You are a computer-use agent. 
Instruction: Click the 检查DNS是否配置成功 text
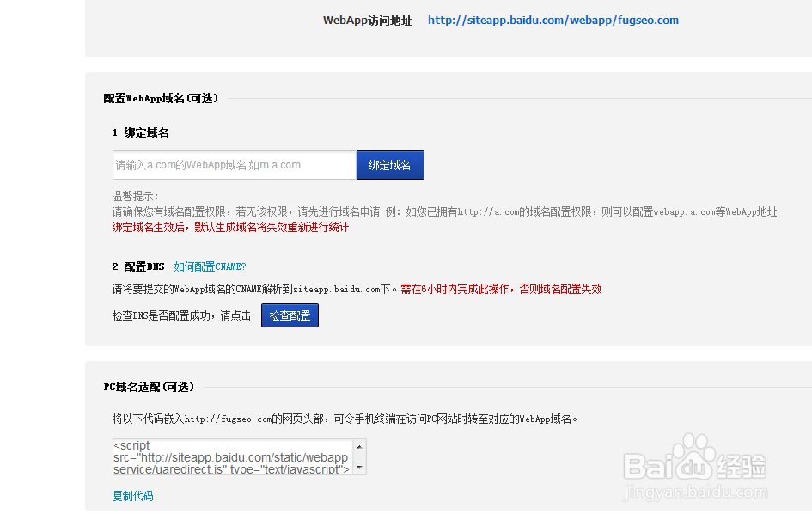tap(161, 316)
